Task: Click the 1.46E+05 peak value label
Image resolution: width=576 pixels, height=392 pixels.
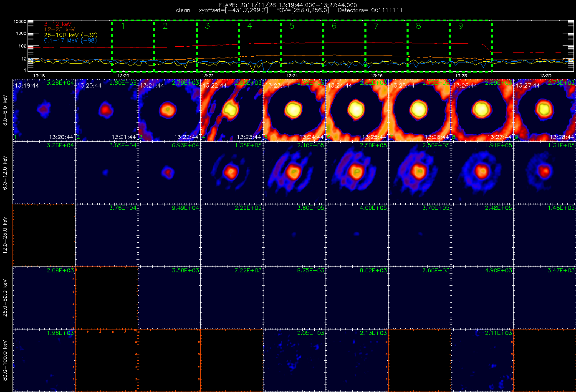Action: coord(561,208)
